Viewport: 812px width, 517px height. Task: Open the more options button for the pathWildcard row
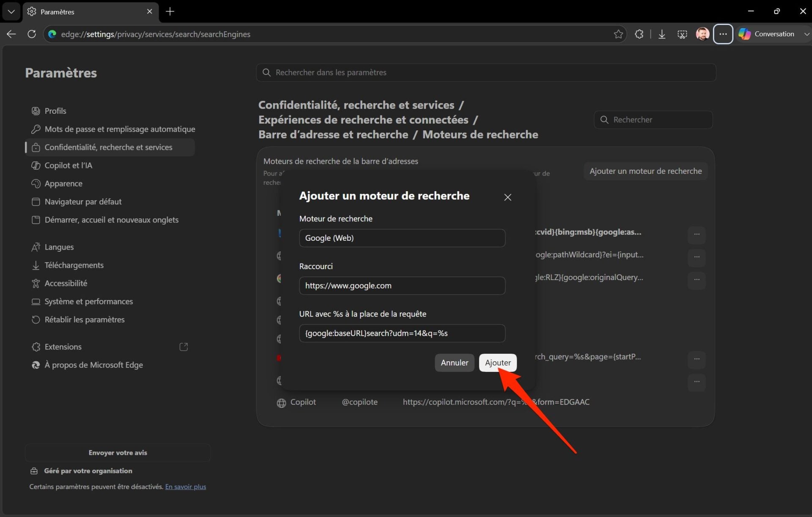click(697, 257)
